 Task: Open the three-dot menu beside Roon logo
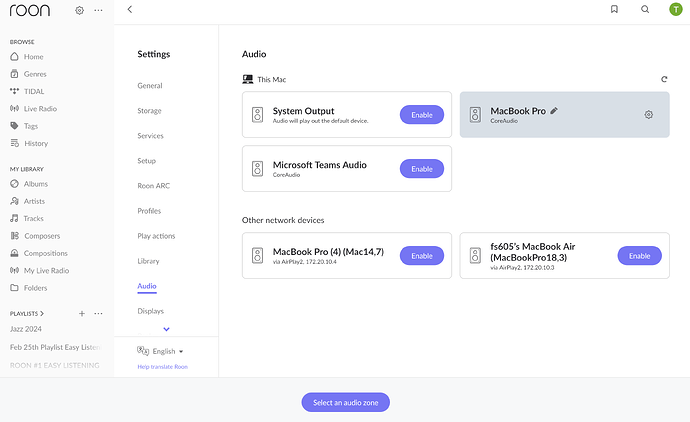[98, 10]
